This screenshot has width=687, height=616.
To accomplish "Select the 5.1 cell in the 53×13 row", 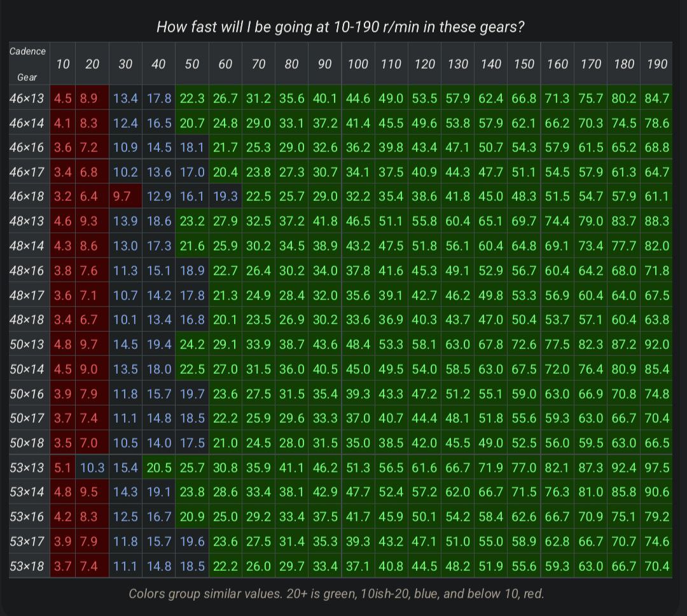I will [x=62, y=468].
